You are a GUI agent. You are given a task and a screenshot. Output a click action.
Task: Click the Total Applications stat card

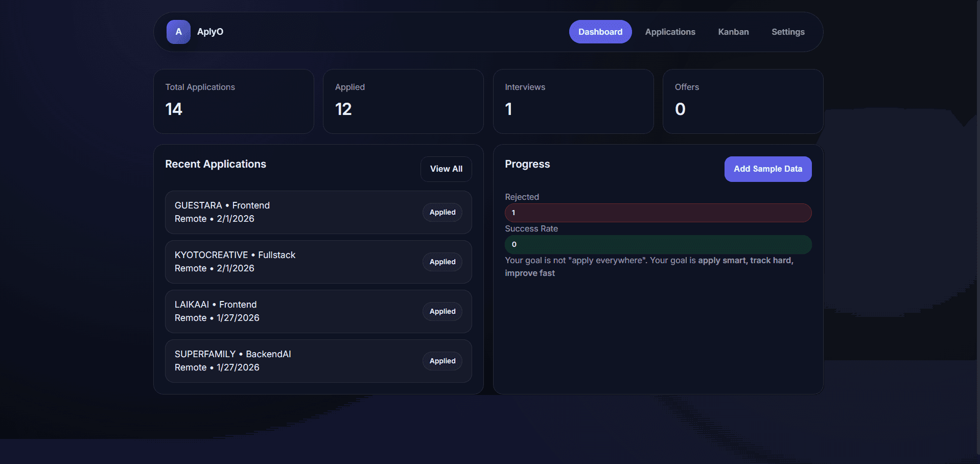coord(234,101)
